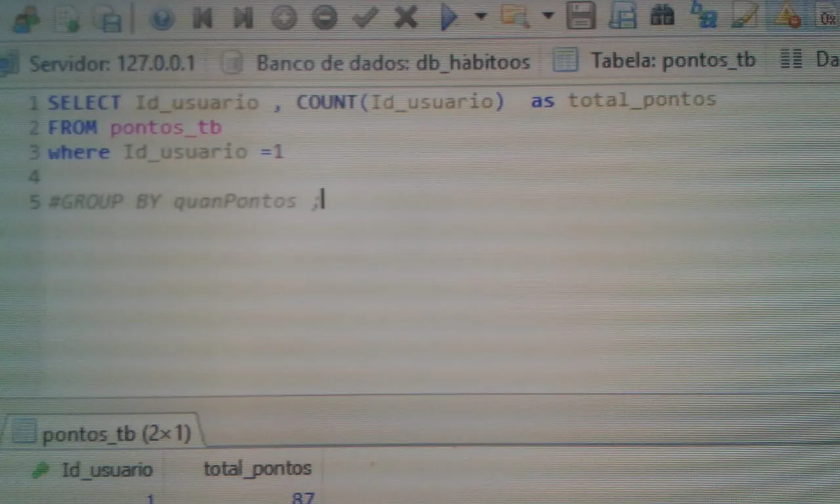Select the pontos_tb (2×1) result tab
Screen dimensions: 840x504
click(x=105, y=433)
